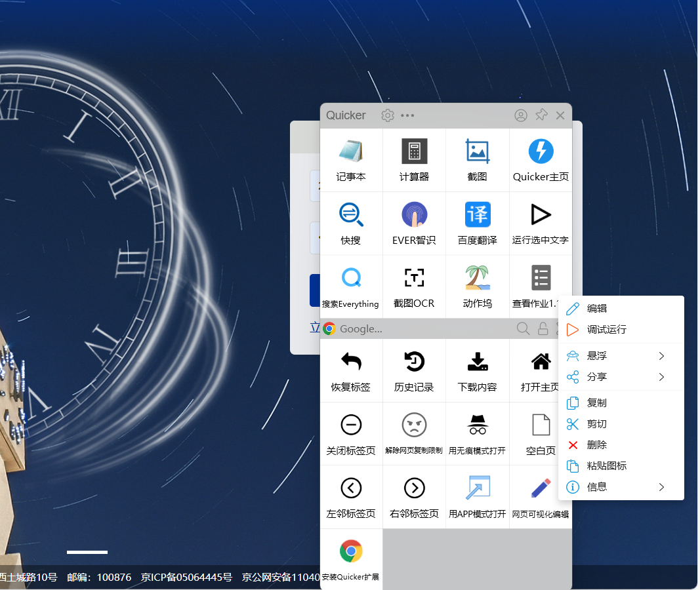700x590 pixels.
Task: Launch the 百度翻译 translate action
Action: point(477,224)
